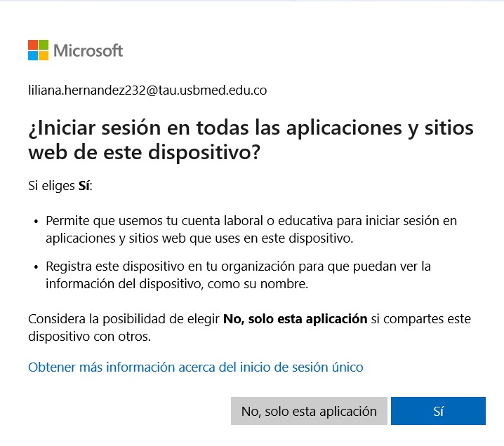Confirm sign-in with the Sí button
The image size is (504, 446).
438,411
